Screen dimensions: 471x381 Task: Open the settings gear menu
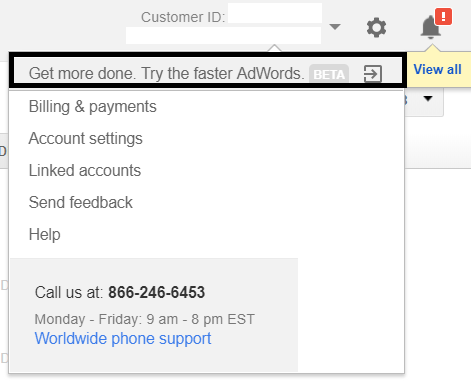[376, 28]
